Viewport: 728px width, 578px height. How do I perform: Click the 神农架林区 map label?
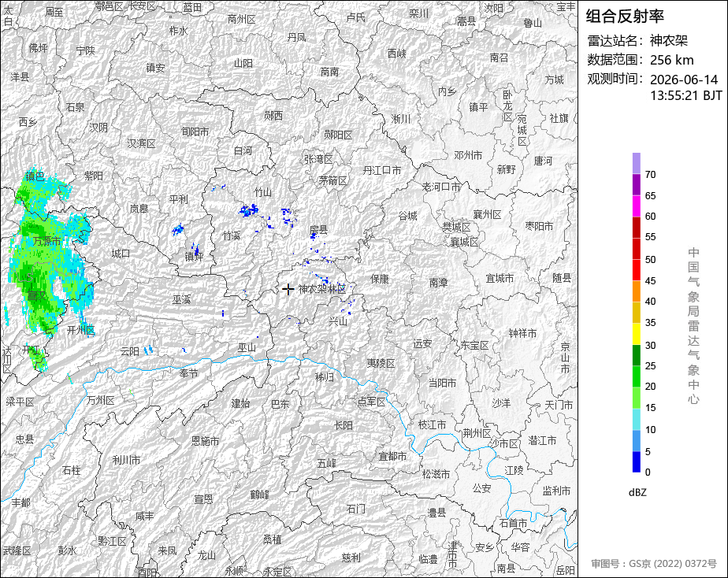click(321, 289)
